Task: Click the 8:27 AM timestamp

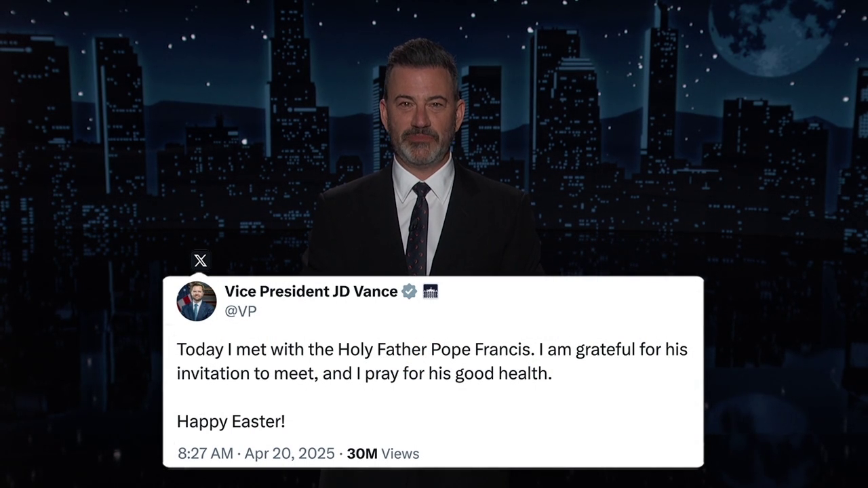Action: coord(205,453)
